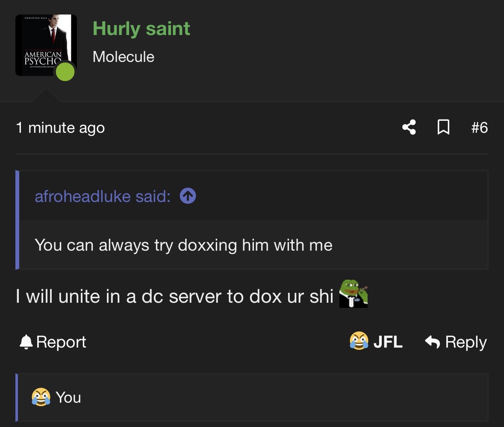Jump to quoted post via up-arrow icon
This screenshot has height=427, width=504.
click(x=188, y=196)
